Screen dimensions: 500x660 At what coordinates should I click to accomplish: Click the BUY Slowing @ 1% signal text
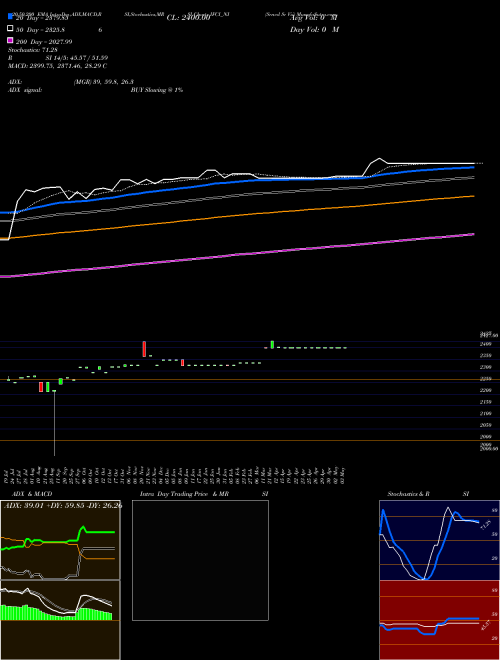tap(157, 90)
